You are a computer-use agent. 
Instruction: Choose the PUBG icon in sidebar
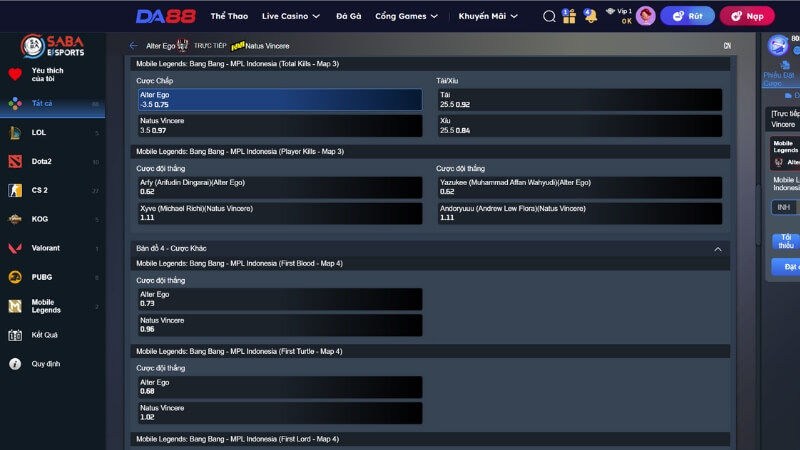click(15, 277)
